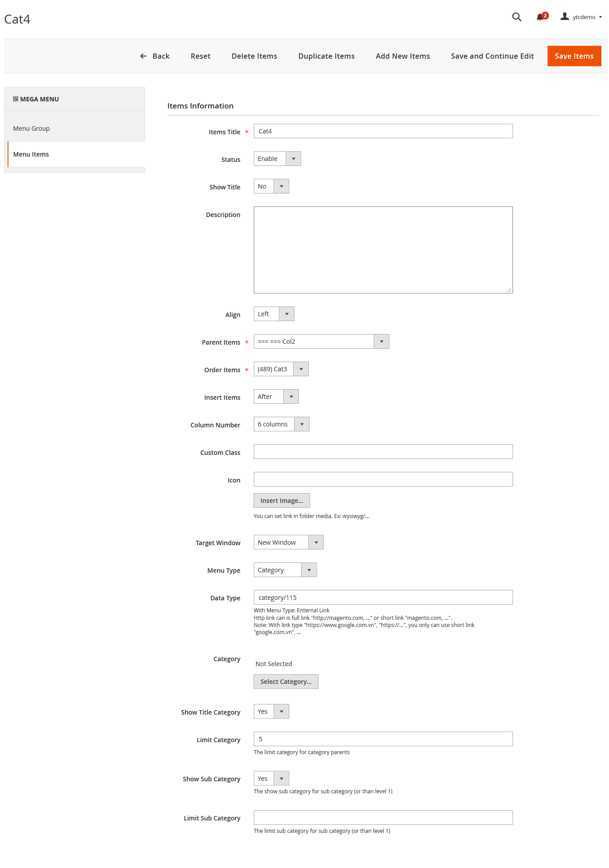Click the MEGA MENU grid icon
Viewport: 609px width, 868px height.
pyautogui.click(x=16, y=99)
